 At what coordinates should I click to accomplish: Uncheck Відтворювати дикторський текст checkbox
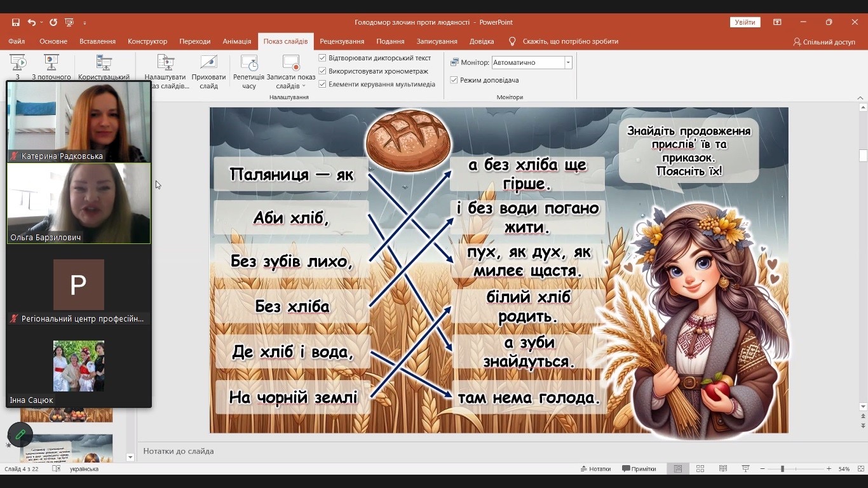323,58
